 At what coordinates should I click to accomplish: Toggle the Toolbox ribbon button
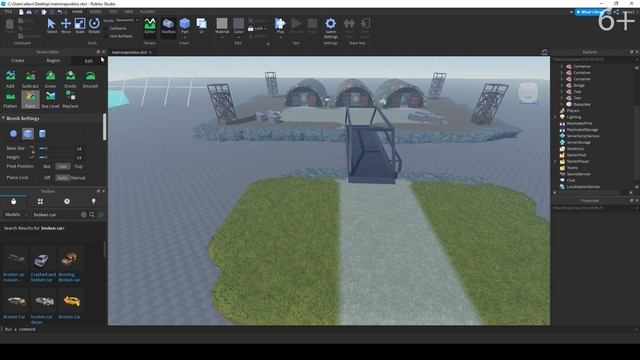[x=168, y=26]
